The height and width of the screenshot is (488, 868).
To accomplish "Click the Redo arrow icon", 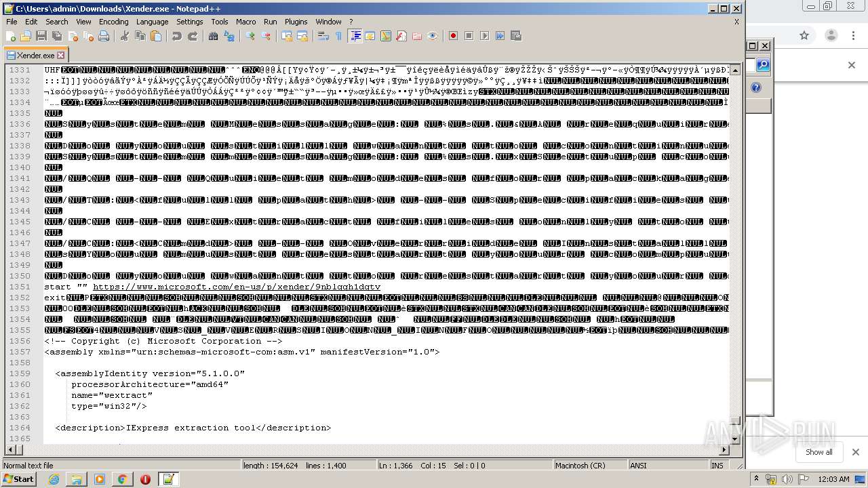I will (x=193, y=36).
